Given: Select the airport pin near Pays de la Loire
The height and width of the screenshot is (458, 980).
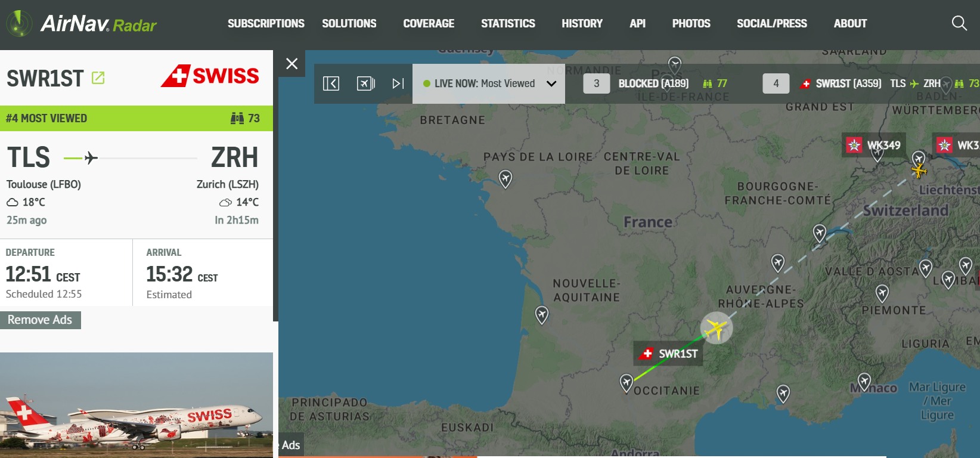Looking at the screenshot, I should [x=505, y=179].
